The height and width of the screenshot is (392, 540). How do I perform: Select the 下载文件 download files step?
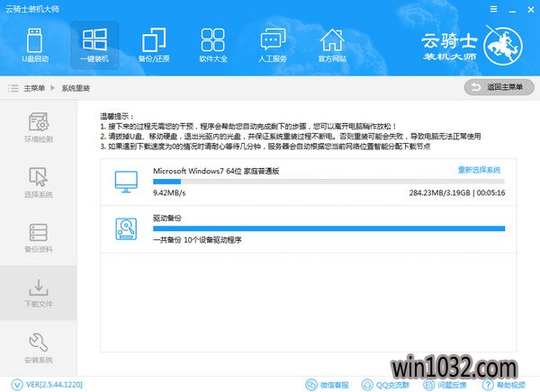click(39, 293)
